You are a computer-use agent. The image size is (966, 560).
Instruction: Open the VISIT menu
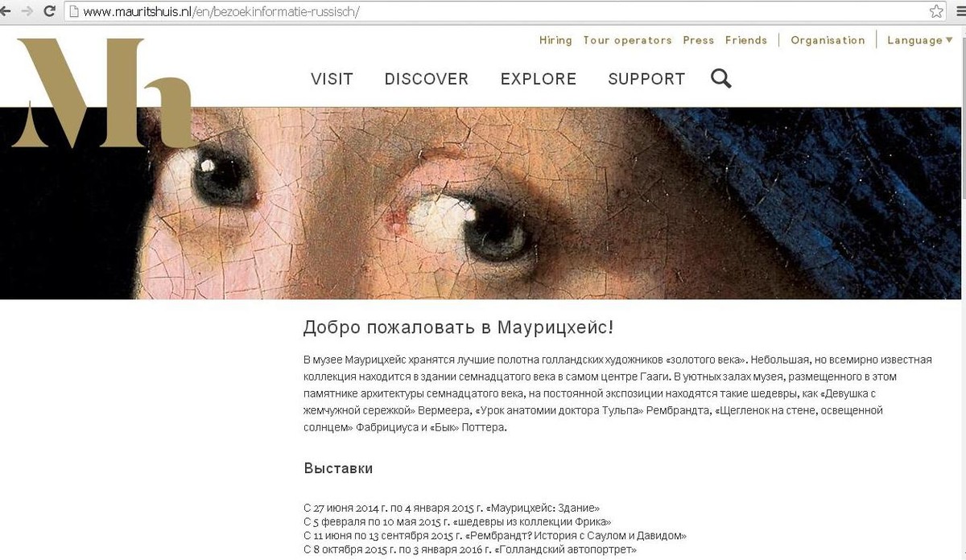(332, 79)
